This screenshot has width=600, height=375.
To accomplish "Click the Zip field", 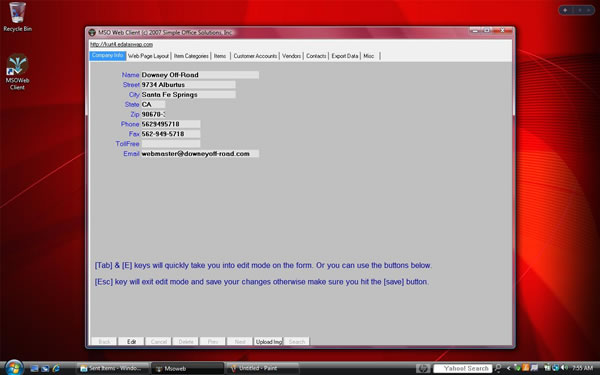I will [153, 114].
